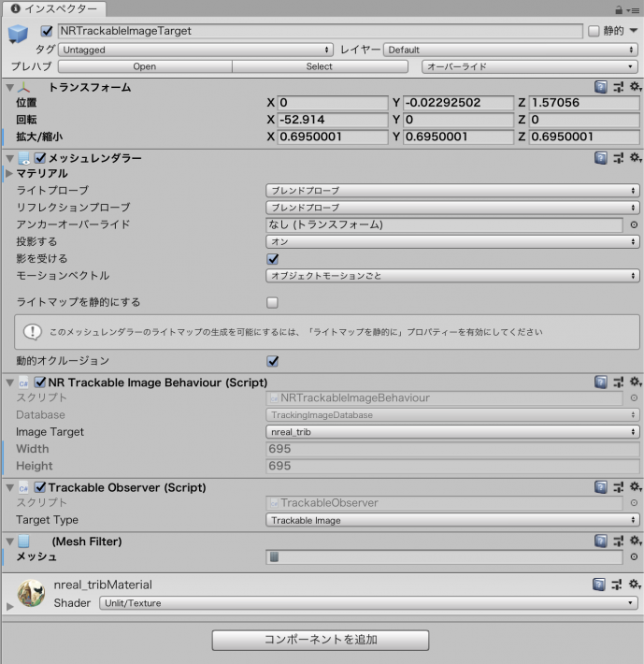Screen dimensions: 644x664
Task: Open Mesh Filter preset sliders icon
Action: (x=618, y=541)
